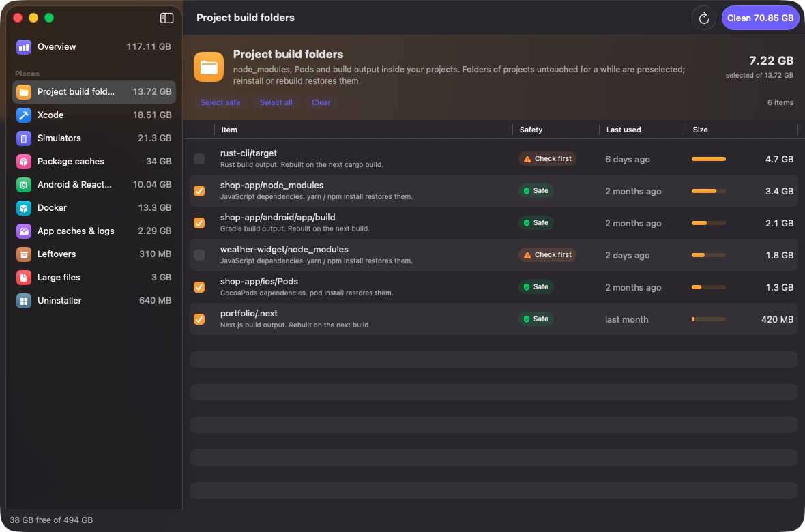
Task: Click the refresh rescan icon
Action: [x=704, y=18]
